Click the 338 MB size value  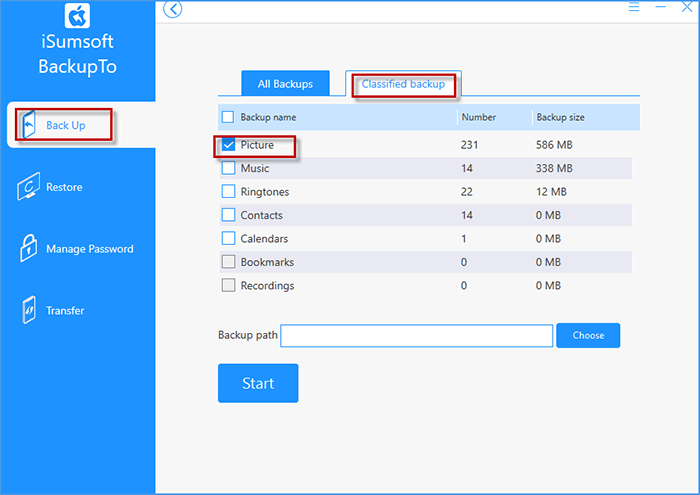[554, 168]
